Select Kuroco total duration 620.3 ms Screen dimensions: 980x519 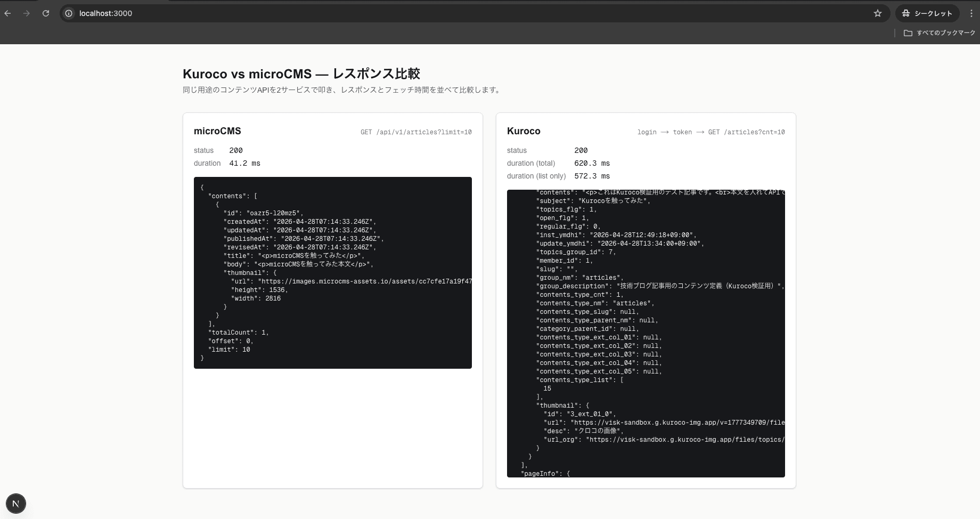(592, 164)
